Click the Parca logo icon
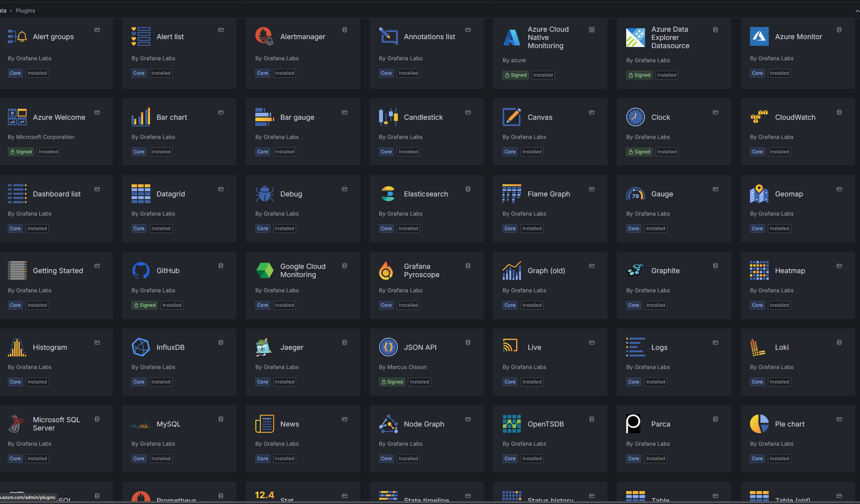 tap(633, 424)
